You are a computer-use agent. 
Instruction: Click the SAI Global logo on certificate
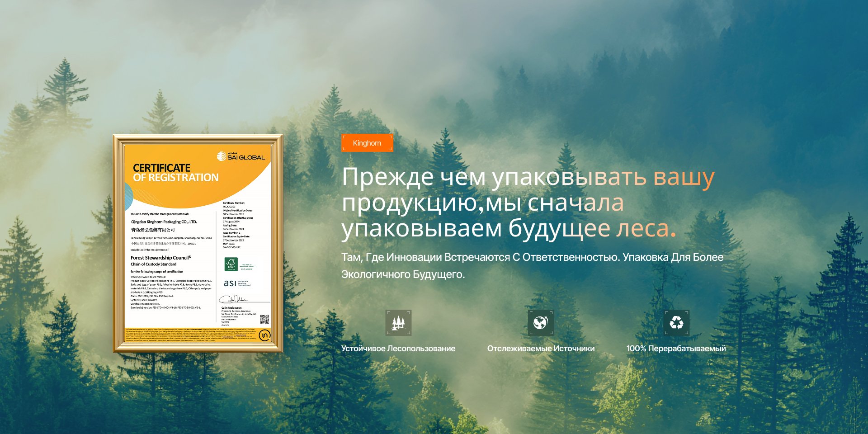241,156
